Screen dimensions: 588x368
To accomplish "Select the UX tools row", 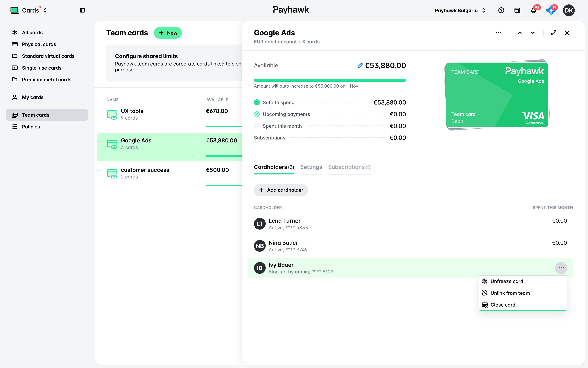I will click(170, 118).
